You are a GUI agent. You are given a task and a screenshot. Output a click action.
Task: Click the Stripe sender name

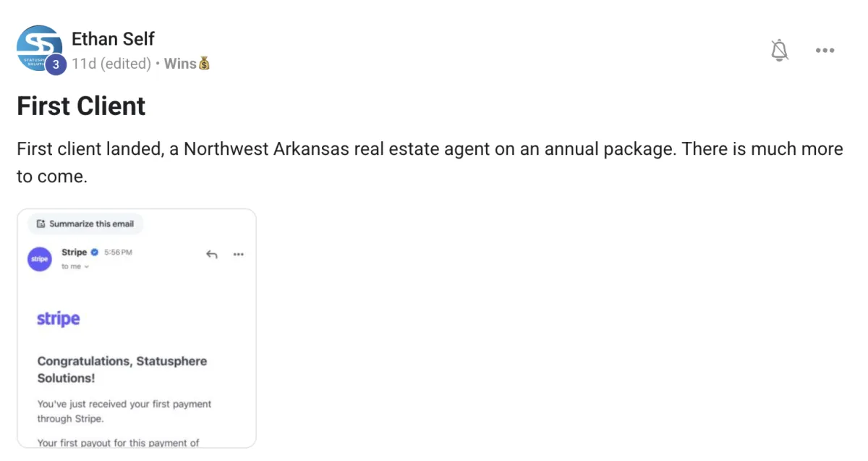coord(75,252)
